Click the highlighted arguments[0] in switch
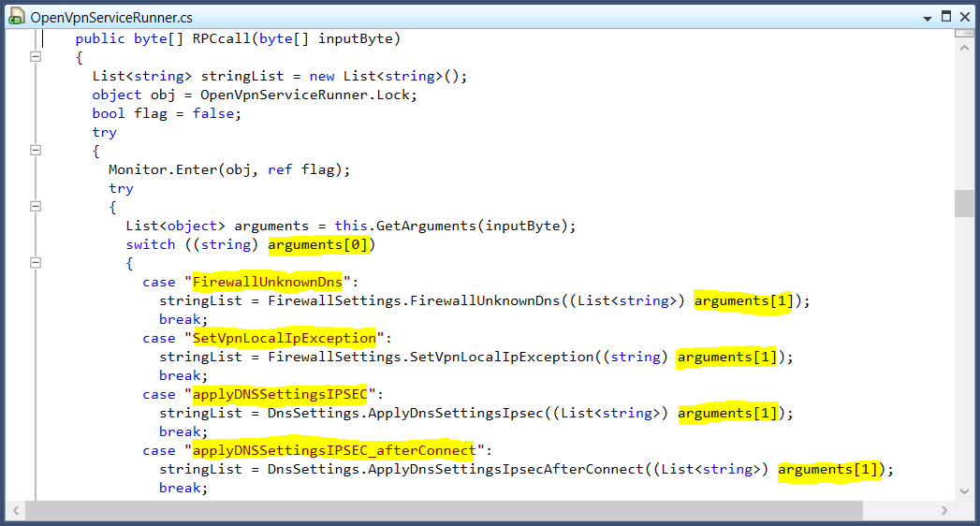The image size is (980, 526). [320, 245]
